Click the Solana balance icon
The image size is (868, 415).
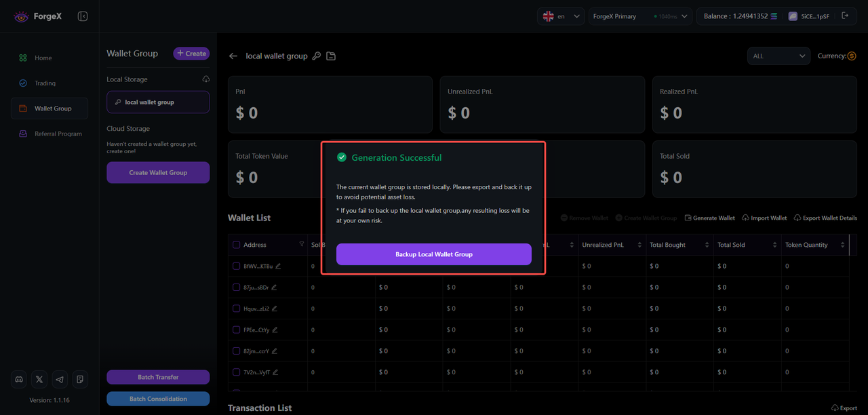tap(774, 16)
